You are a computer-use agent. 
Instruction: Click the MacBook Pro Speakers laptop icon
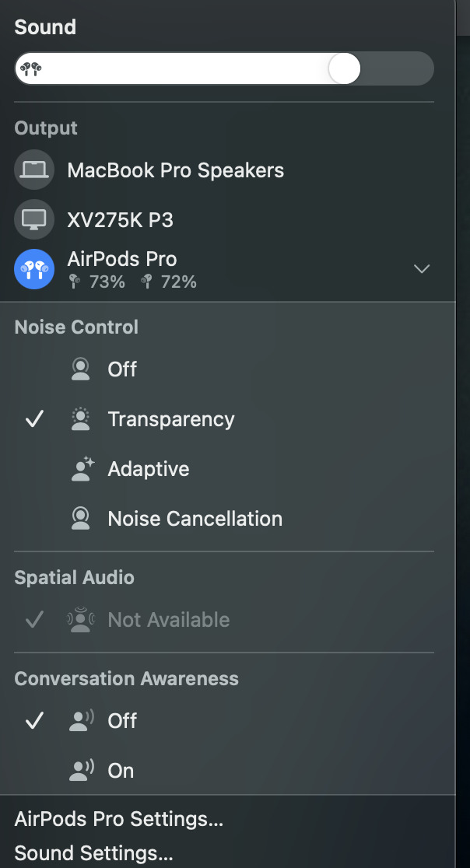point(34,170)
